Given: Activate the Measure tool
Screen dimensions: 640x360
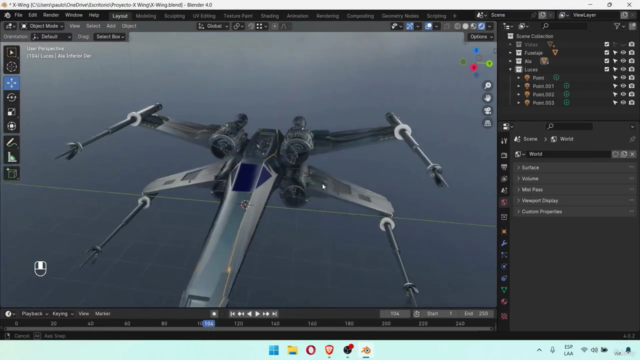Looking at the screenshot, I should pyautogui.click(x=11, y=157).
